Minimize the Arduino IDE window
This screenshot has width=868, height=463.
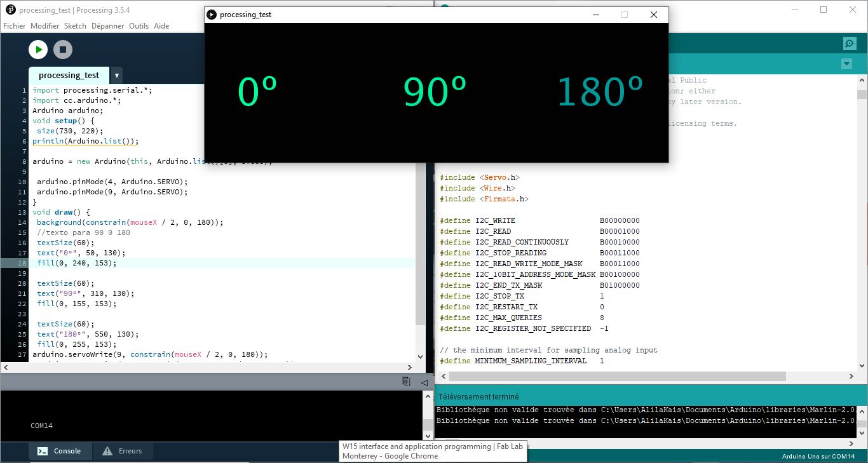click(794, 10)
